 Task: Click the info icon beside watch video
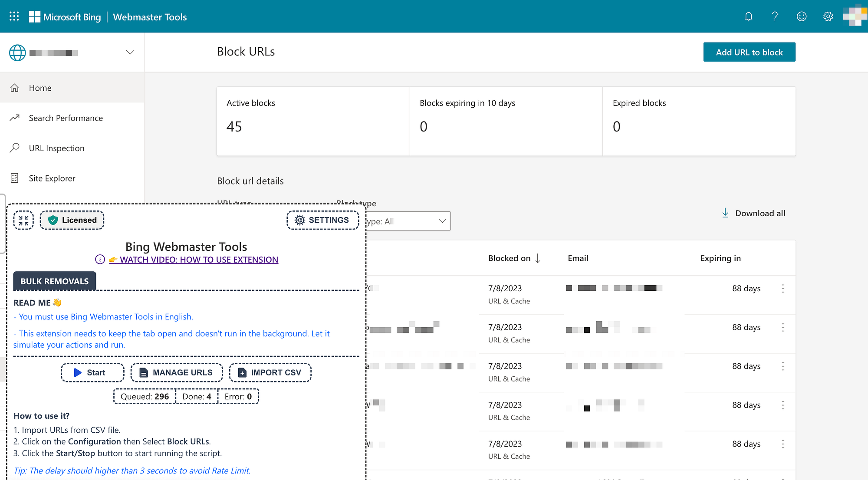(x=100, y=260)
